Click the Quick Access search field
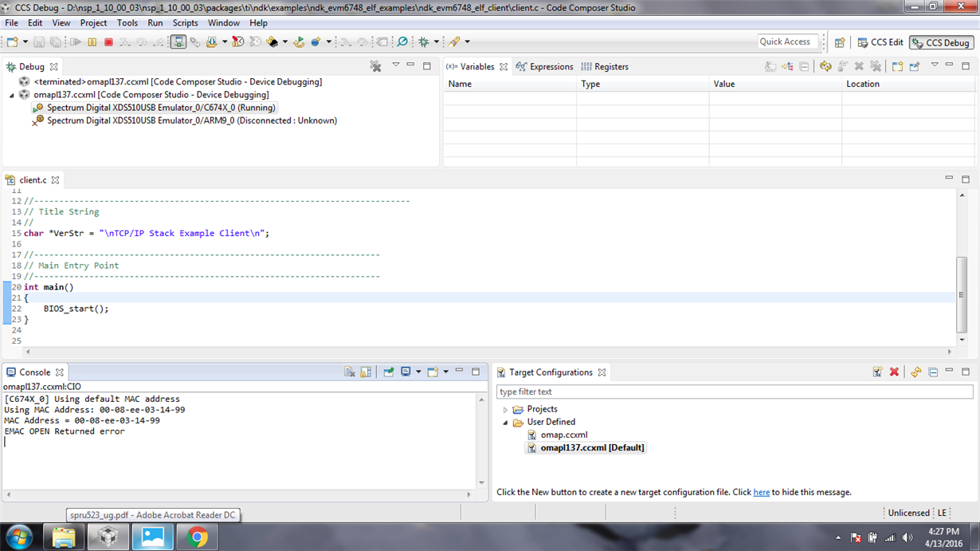Screen dimensions: 980x551 (x=788, y=41)
